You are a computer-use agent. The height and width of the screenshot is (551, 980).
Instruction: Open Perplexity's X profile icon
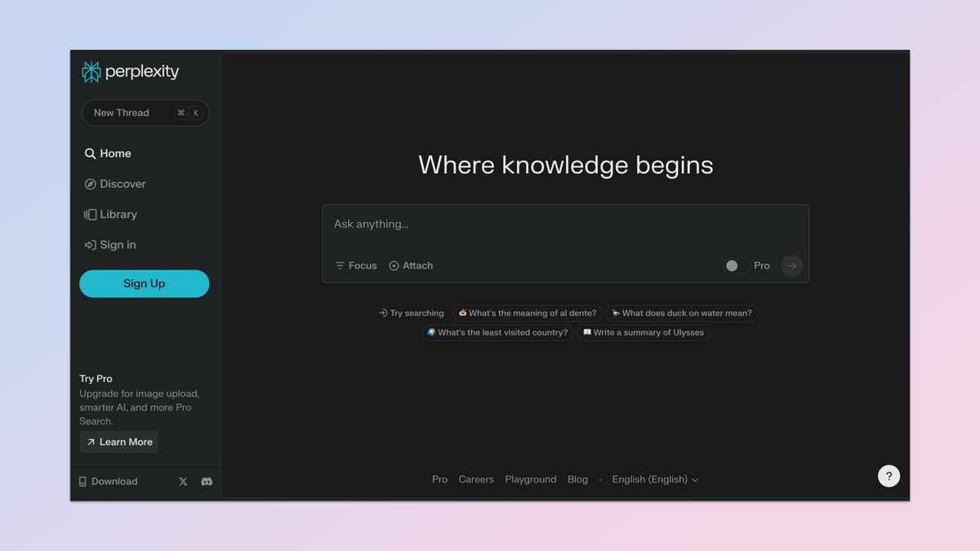click(x=183, y=481)
